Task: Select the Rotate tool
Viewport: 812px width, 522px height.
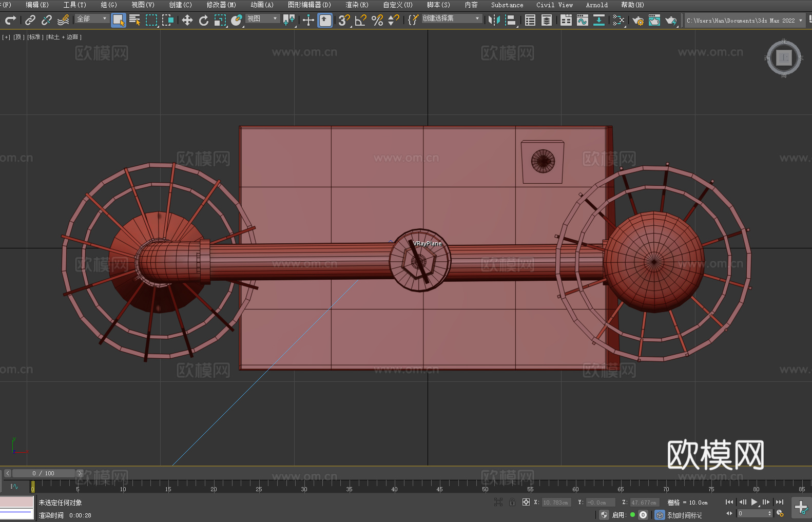Action: point(204,20)
